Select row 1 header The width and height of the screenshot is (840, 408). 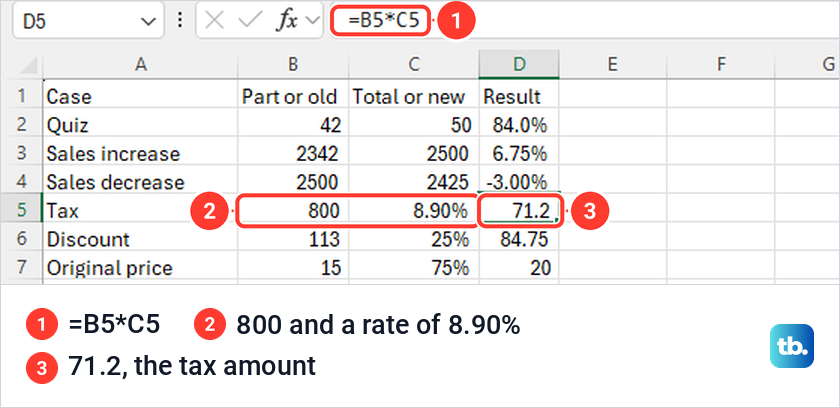pyautogui.click(x=22, y=96)
